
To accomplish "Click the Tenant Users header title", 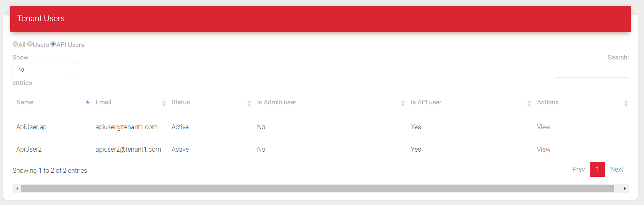I will coord(41,18).
